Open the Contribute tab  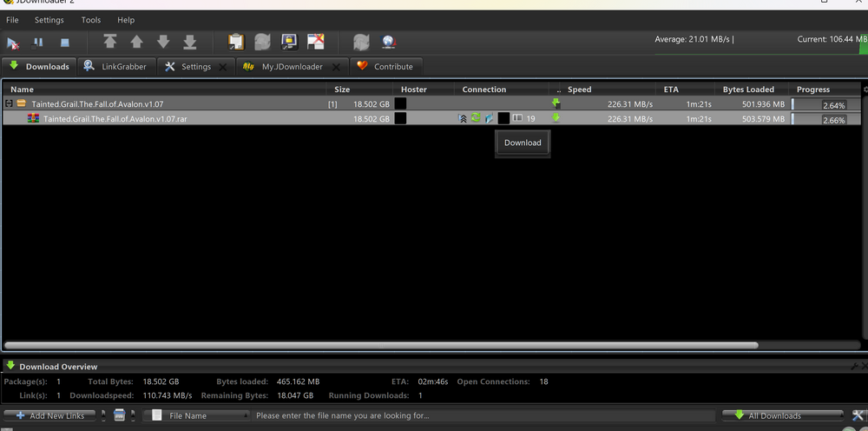point(386,67)
